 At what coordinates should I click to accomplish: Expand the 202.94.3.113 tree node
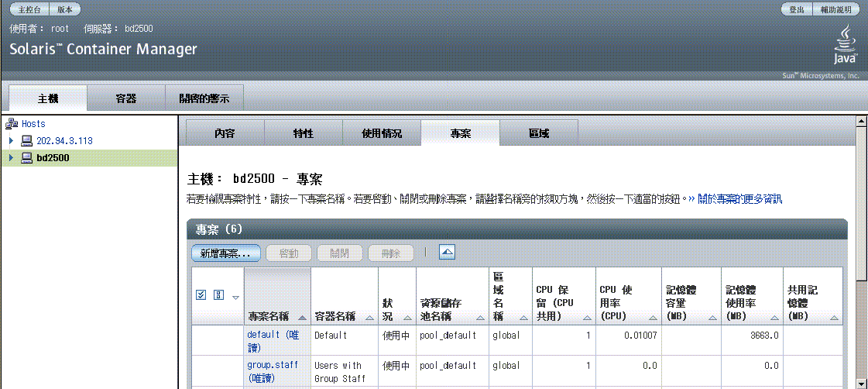[11, 141]
